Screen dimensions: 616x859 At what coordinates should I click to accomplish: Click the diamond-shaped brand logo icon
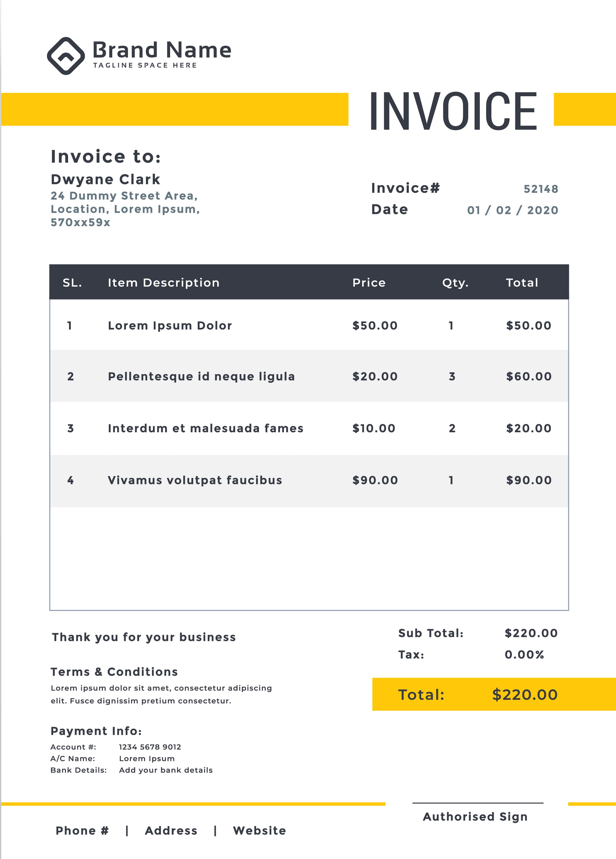tap(66, 56)
